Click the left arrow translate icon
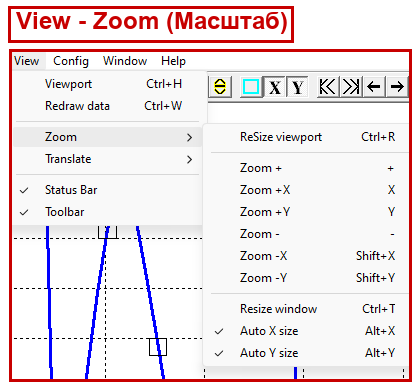Image resolution: width=420 pixels, height=390 pixels. pyautogui.click(x=374, y=87)
